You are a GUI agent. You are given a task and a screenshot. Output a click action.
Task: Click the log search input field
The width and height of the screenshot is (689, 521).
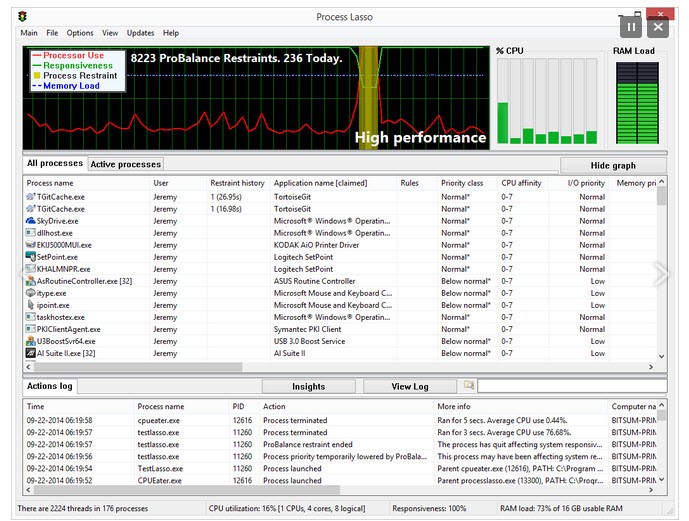pos(572,386)
